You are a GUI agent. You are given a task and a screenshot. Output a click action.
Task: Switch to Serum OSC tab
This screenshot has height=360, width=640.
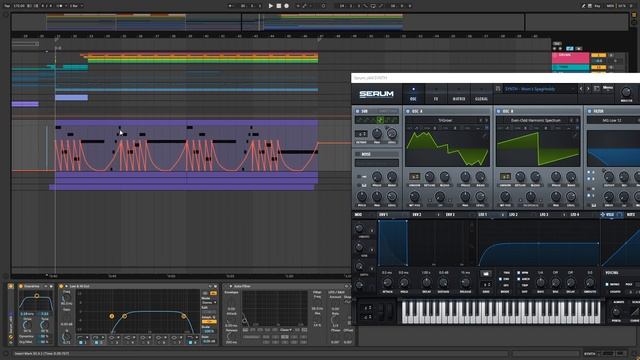click(413, 94)
